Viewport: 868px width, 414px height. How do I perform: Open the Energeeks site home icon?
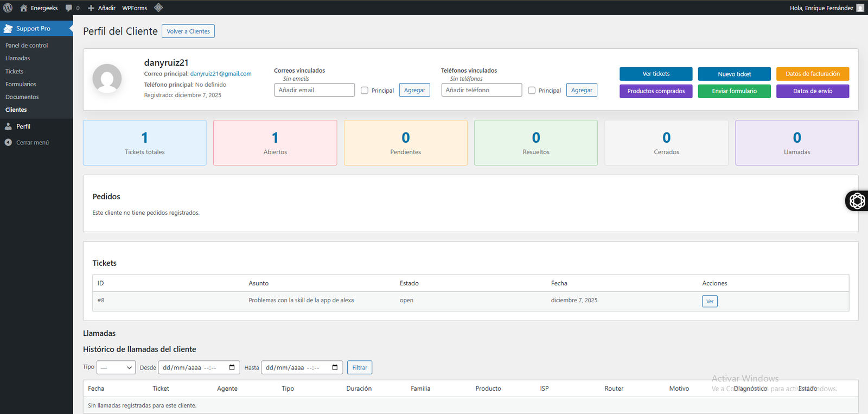tap(23, 8)
